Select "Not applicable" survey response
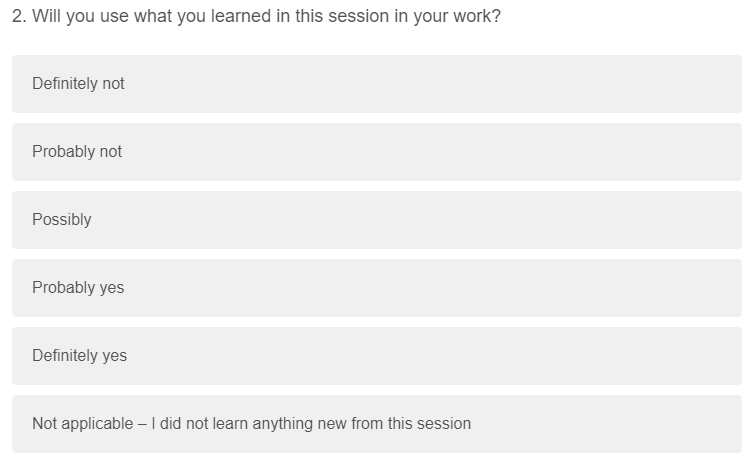 point(377,424)
